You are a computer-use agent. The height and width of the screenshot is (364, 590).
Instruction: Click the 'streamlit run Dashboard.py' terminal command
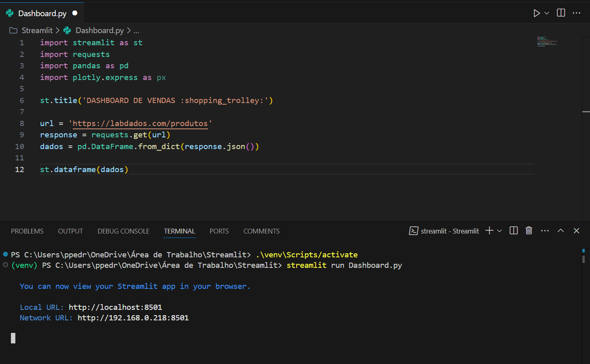pos(344,265)
